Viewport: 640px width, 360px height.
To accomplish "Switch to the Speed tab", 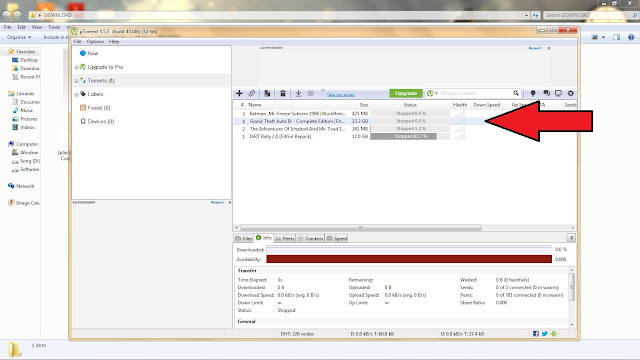I will (x=337, y=238).
